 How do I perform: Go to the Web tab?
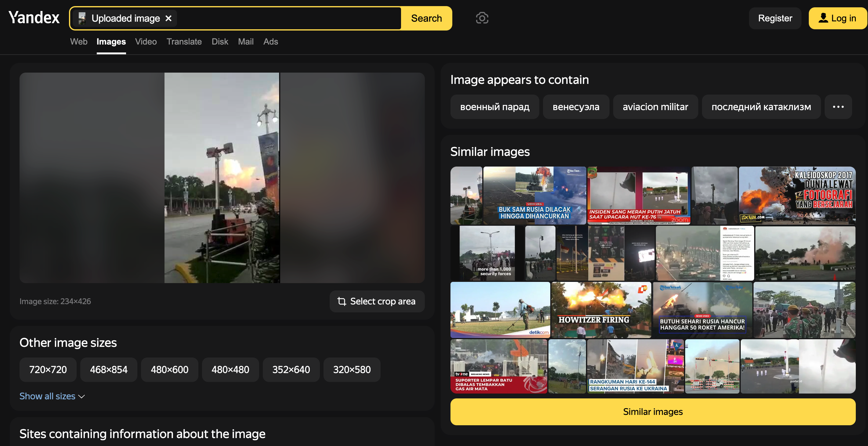78,42
